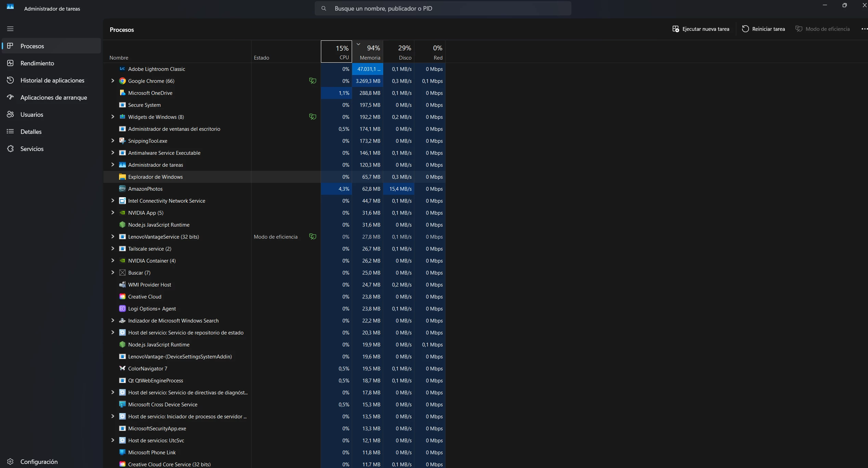Click the Rendimiento sidebar icon
This screenshot has width=868, height=468.
coord(10,63)
